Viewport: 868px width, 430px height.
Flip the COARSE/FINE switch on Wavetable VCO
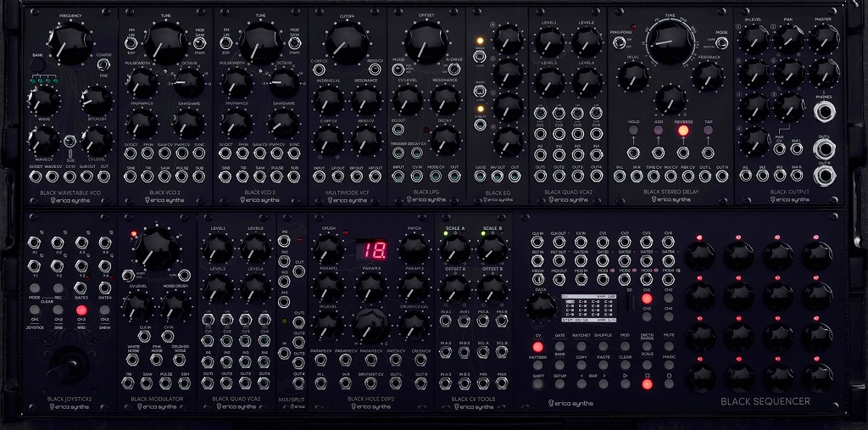(x=103, y=64)
